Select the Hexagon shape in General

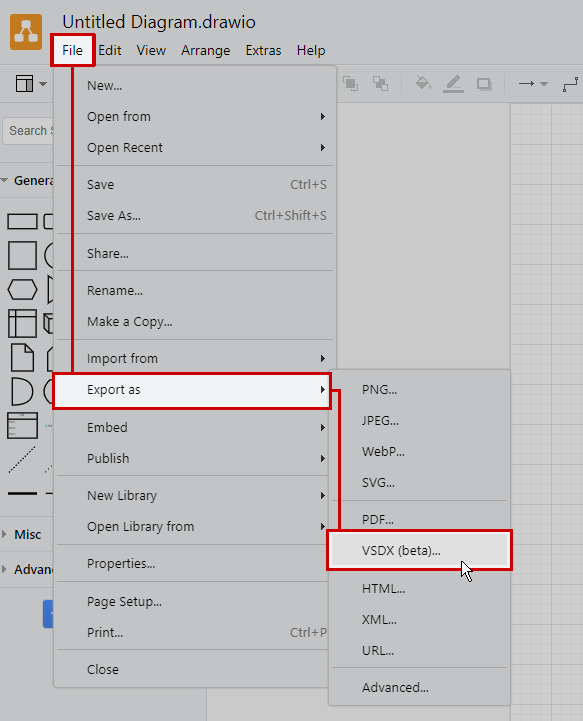23,290
